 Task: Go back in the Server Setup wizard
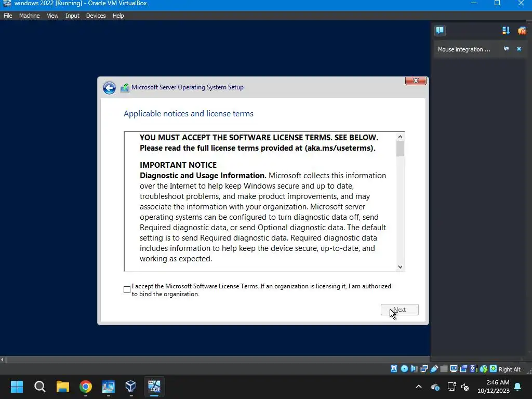point(109,88)
